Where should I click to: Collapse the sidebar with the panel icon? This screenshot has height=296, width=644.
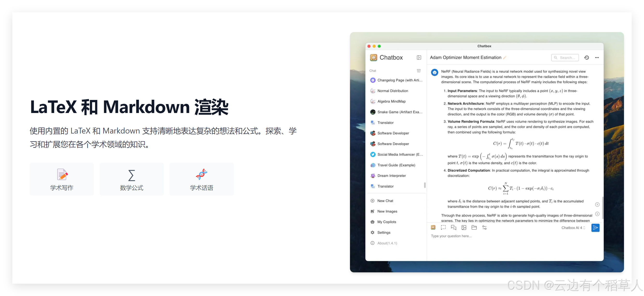(x=419, y=57)
